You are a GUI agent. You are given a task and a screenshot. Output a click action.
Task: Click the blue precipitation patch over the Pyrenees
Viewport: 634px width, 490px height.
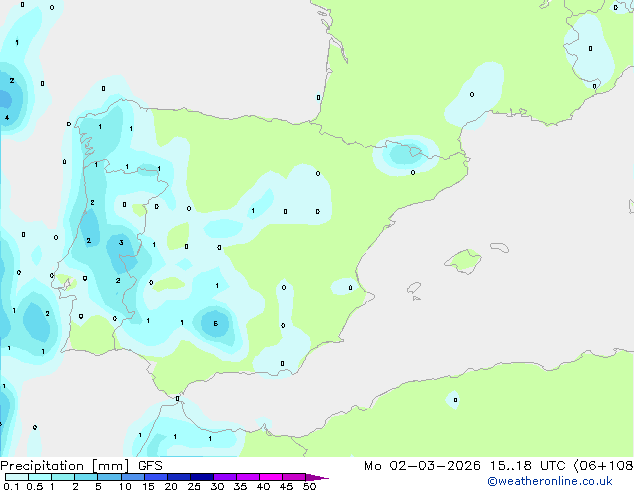(x=406, y=155)
